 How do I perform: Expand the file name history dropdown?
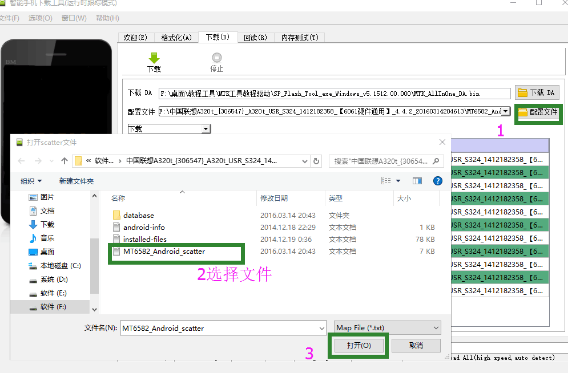pyautogui.click(x=322, y=328)
